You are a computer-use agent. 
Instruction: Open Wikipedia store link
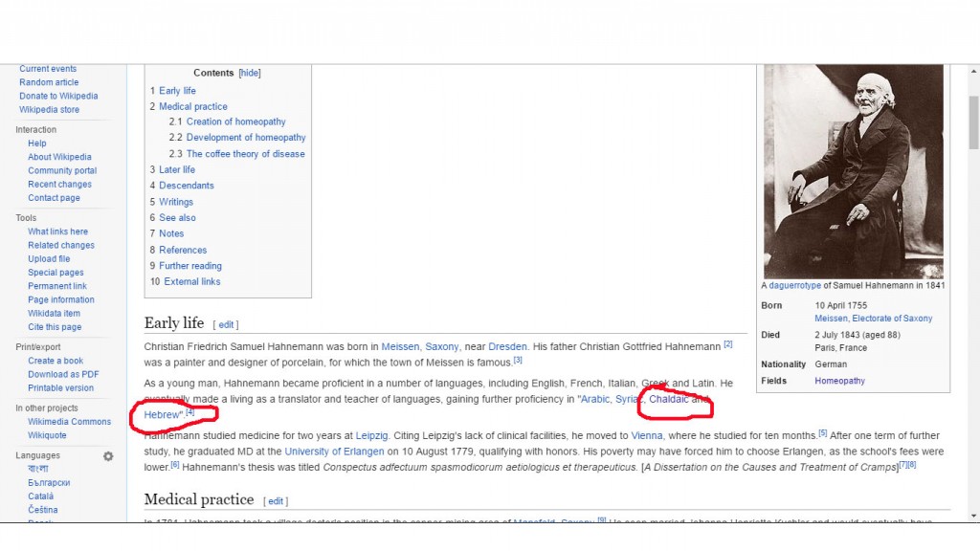pyautogui.click(x=49, y=110)
